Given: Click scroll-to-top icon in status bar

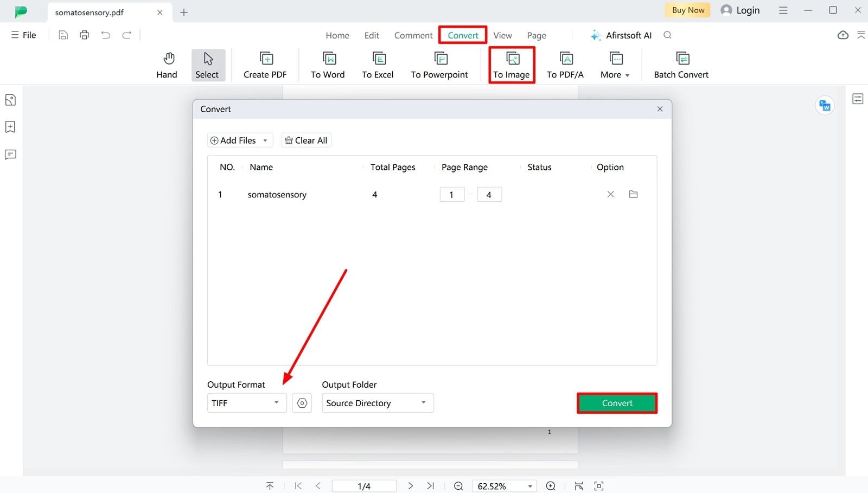Looking at the screenshot, I should click(270, 486).
